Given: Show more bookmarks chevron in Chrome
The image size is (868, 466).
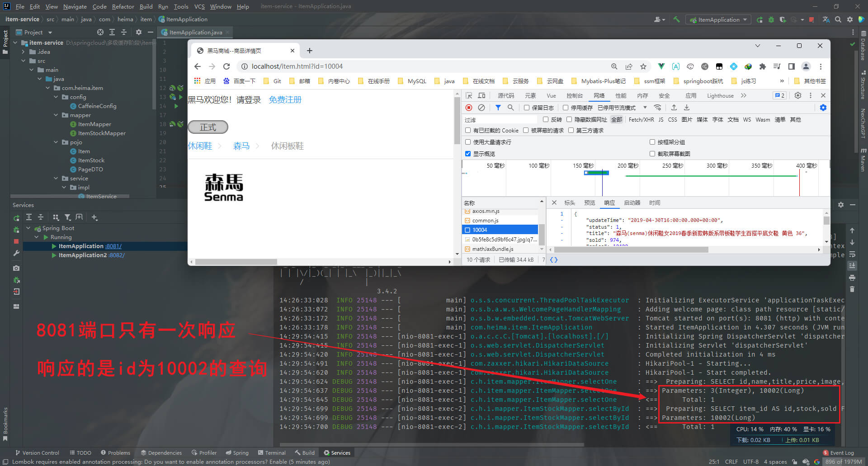Looking at the screenshot, I should 782,81.
